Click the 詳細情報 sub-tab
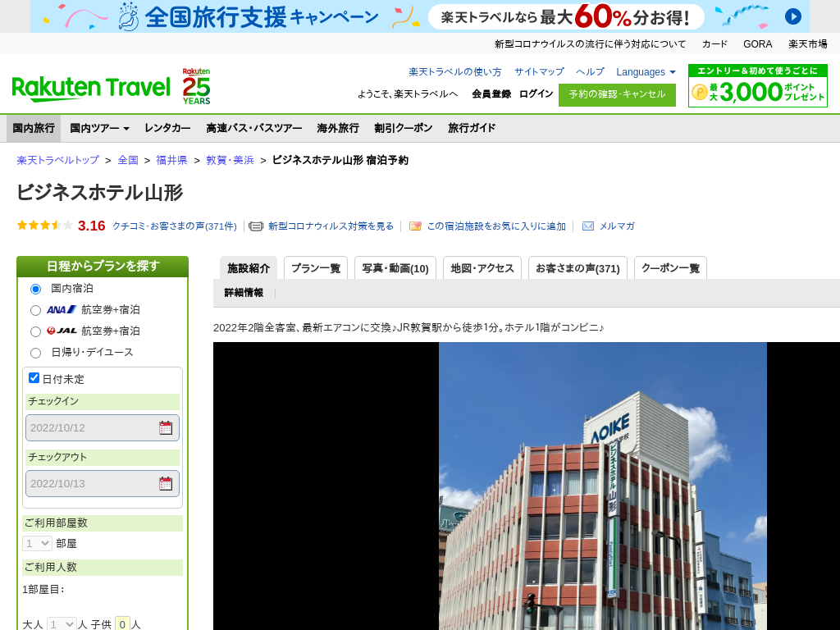Image resolution: width=840 pixels, height=630 pixels. [244, 293]
